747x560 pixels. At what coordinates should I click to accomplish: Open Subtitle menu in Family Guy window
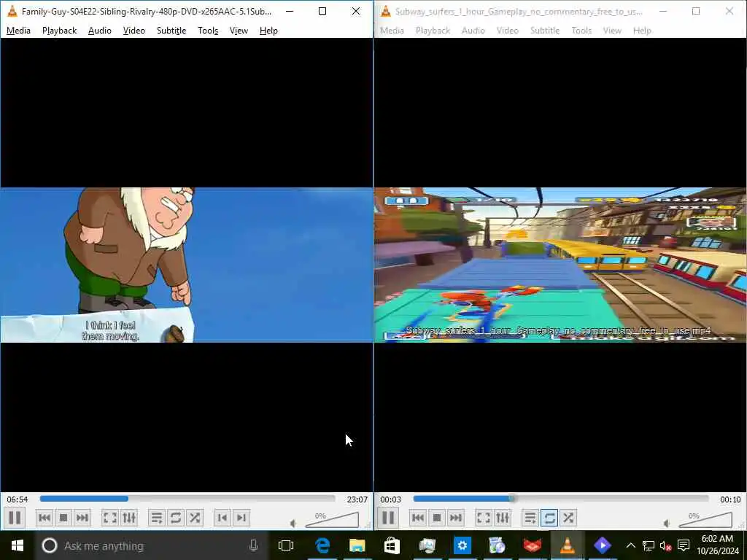click(x=171, y=31)
